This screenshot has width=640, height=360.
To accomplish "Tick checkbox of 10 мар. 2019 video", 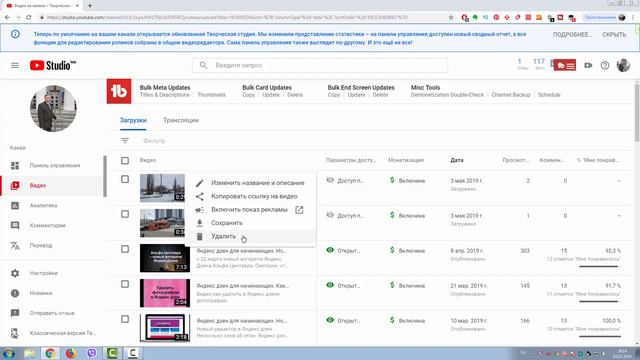I will tap(125, 319).
